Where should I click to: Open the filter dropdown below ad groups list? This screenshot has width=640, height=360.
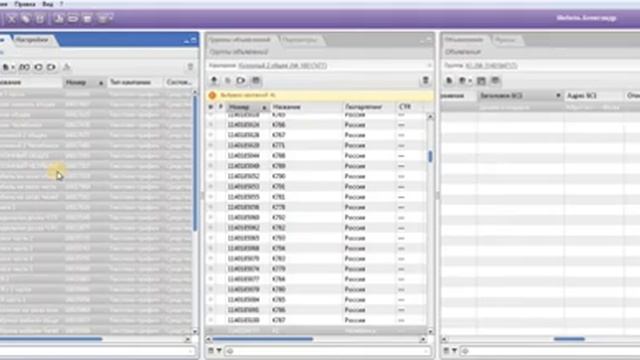(219, 351)
